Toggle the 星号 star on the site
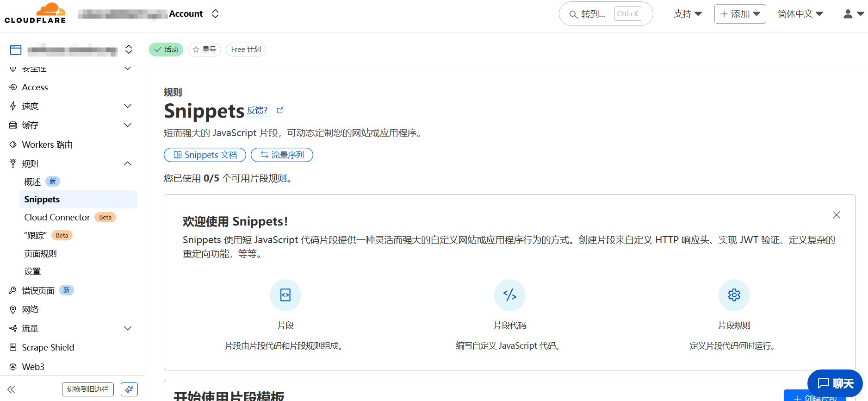868x401 pixels. coord(205,50)
